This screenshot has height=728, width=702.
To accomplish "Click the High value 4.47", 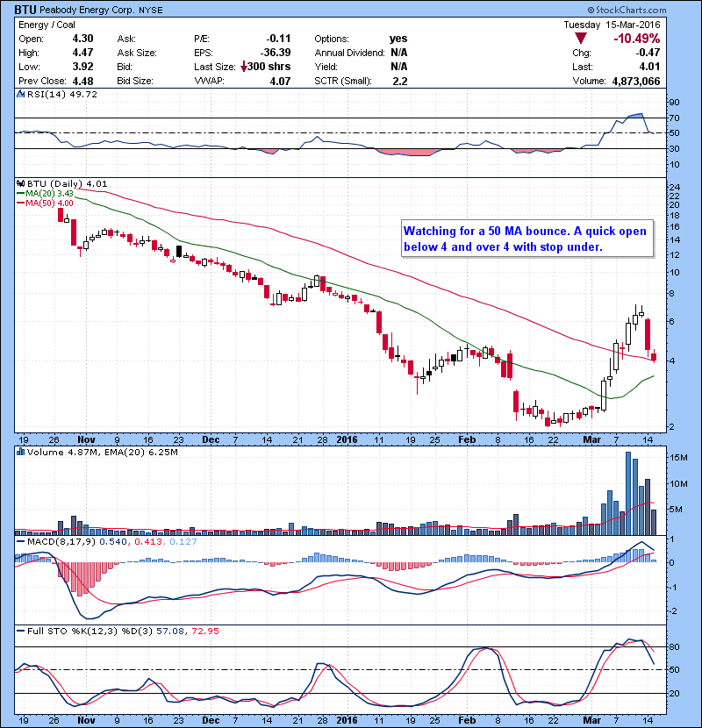I will click(82, 53).
